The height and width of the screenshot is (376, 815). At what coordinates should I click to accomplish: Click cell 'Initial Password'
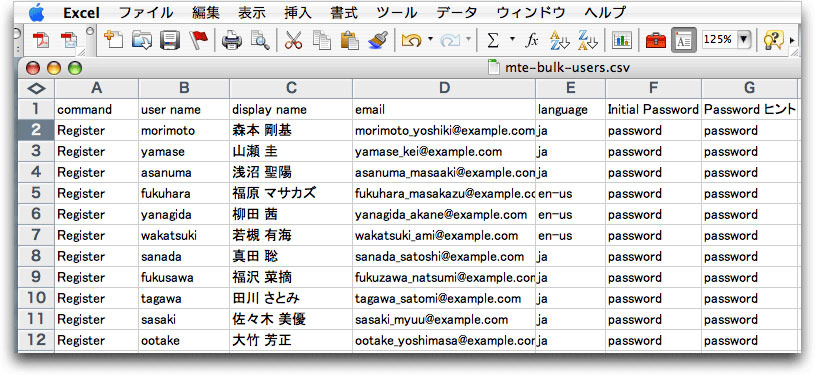[x=653, y=110]
